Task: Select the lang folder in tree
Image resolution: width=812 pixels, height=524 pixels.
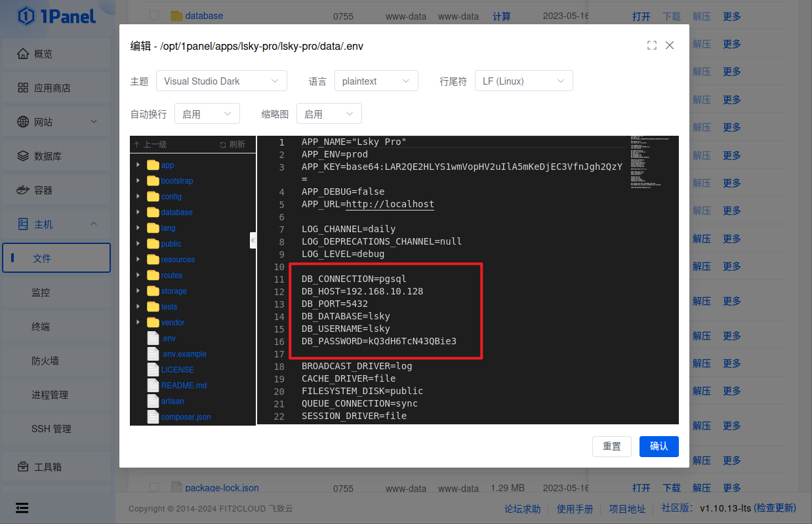Action: pos(168,228)
